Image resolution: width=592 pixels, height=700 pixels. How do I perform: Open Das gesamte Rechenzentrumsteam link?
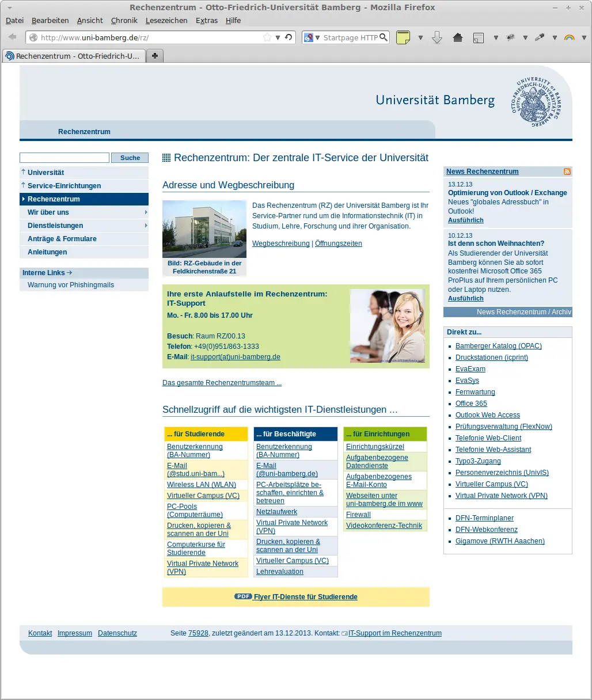[222, 383]
